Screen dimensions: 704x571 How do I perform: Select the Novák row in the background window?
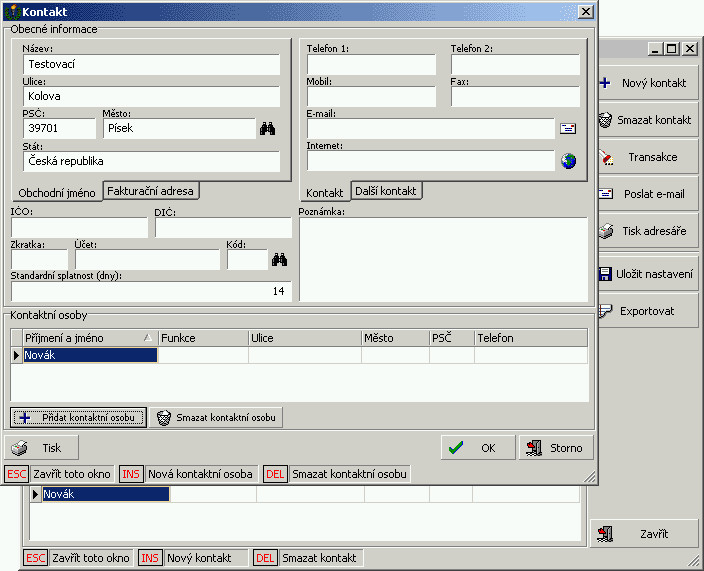(x=305, y=494)
